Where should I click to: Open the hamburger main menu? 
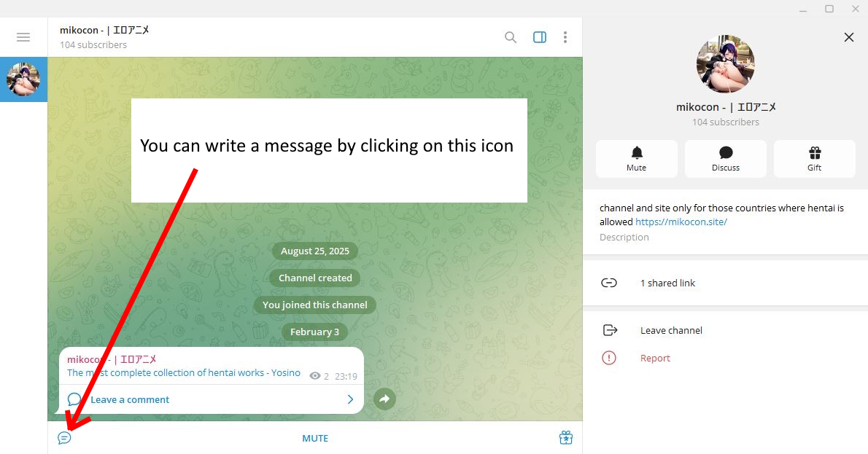(x=23, y=37)
